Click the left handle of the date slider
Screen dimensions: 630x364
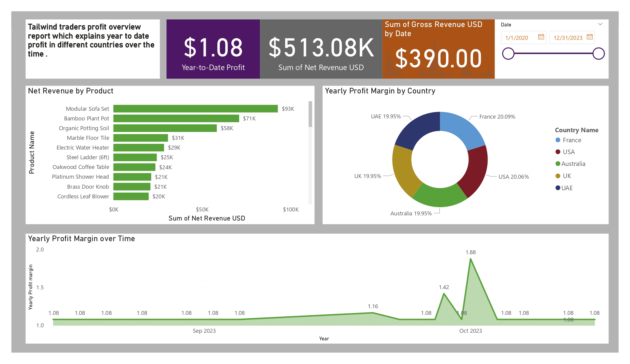[508, 54]
